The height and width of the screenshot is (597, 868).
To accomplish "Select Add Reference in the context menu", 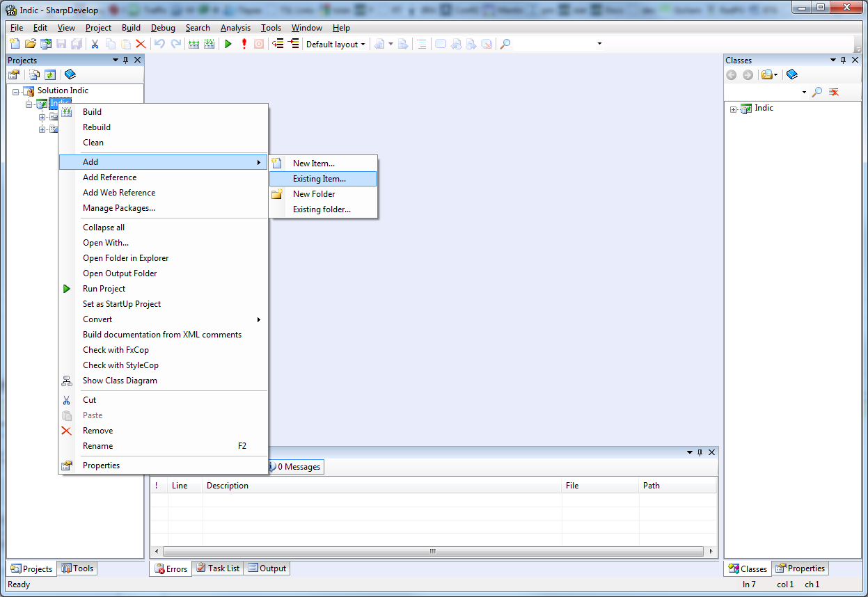I will [109, 177].
